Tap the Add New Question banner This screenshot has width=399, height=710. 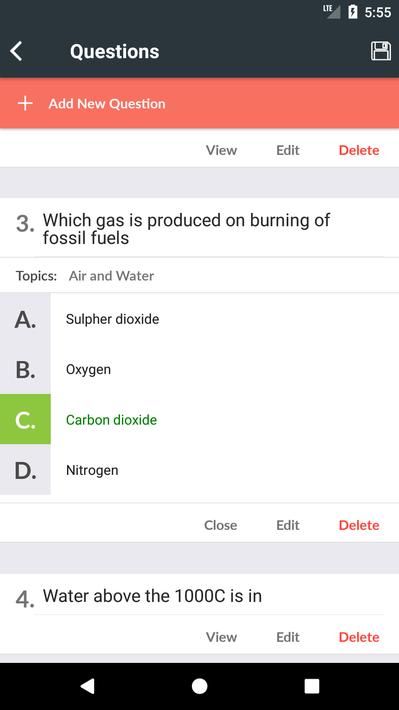pyautogui.click(x=199, y=103)
